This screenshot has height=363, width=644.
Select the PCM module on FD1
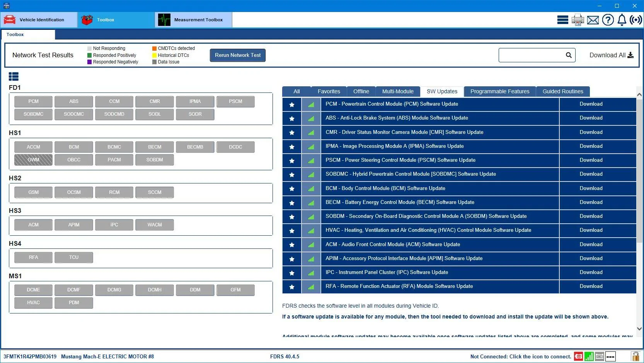(33, 101)
